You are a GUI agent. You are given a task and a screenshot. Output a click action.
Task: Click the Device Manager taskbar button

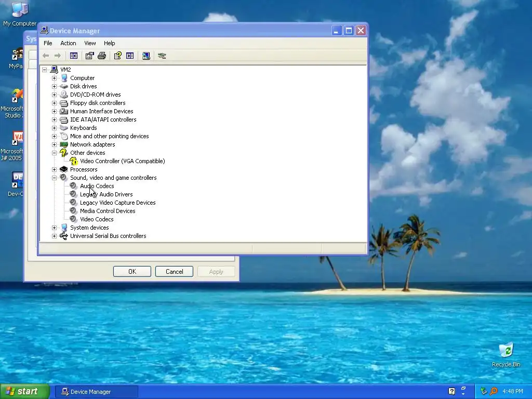tap(96, 392)
